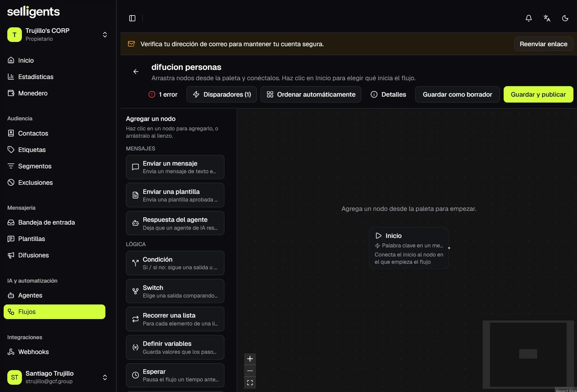Open Disparadores (1) triggers
Viewport: 577px width, 392px height.
(222, 95)
